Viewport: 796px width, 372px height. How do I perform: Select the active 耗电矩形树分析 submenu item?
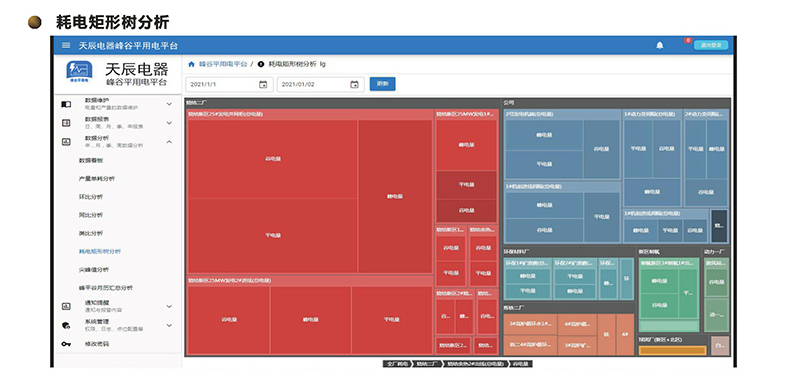point(100,251)
